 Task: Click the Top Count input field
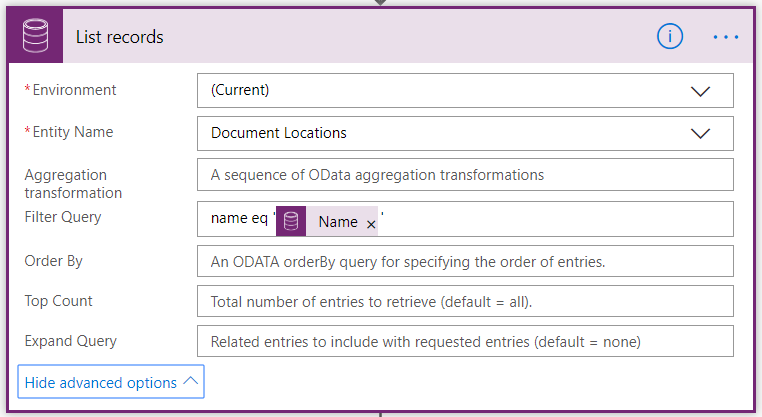coord(465,301)
